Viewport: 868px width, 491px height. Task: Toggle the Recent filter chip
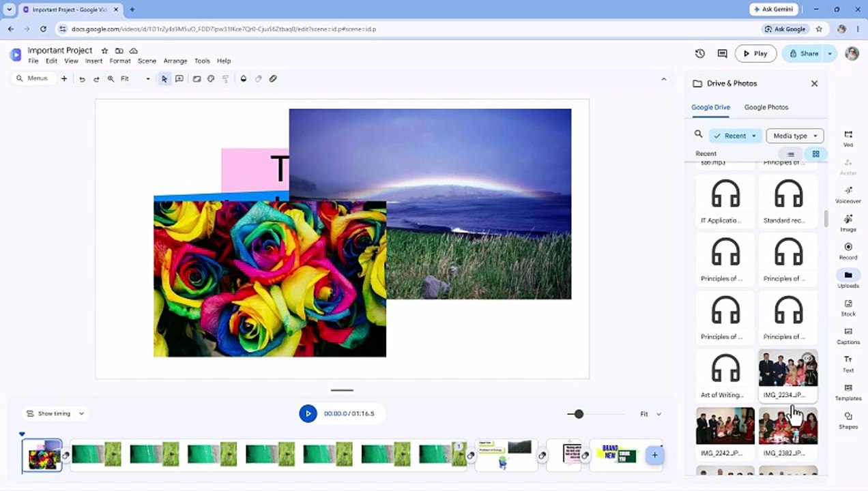735,136
